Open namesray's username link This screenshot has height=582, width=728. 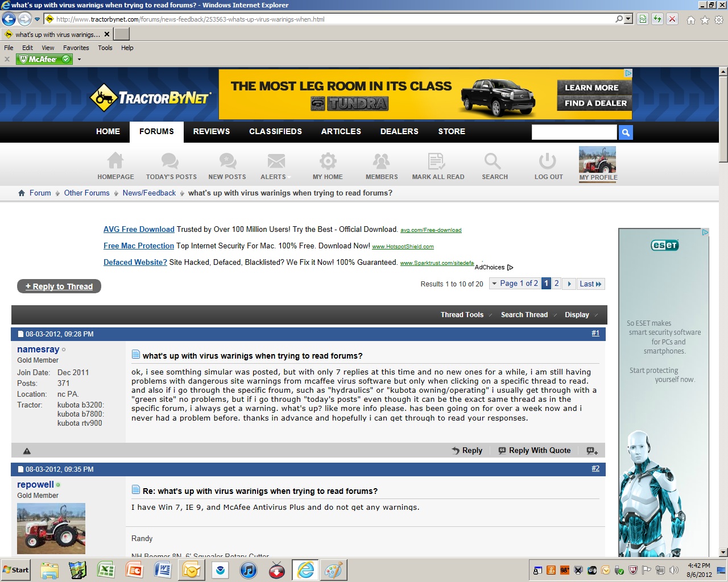[38, 350]
